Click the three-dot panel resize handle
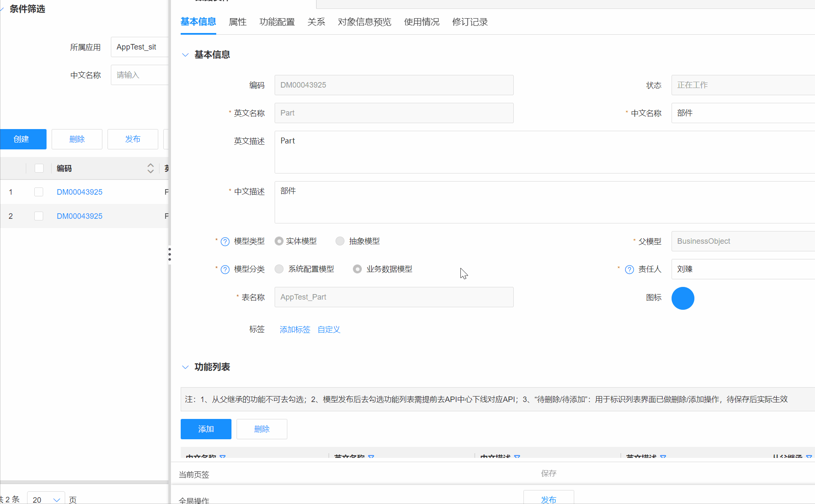Screen dimensions: 815x504 click(170, 254)
